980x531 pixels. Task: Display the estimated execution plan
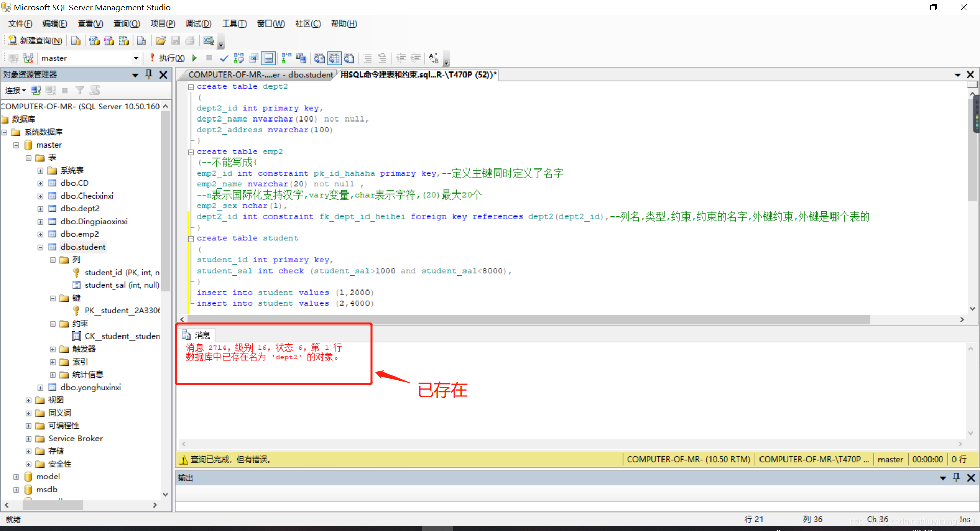(239, 58)
